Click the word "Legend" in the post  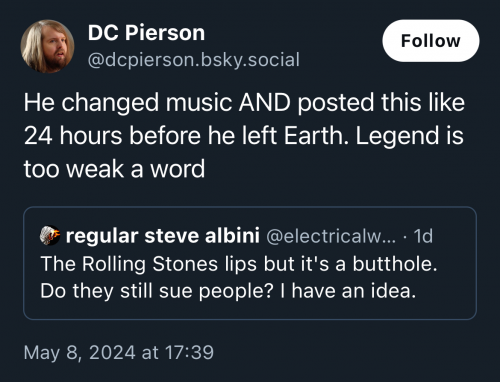point(397,136)
